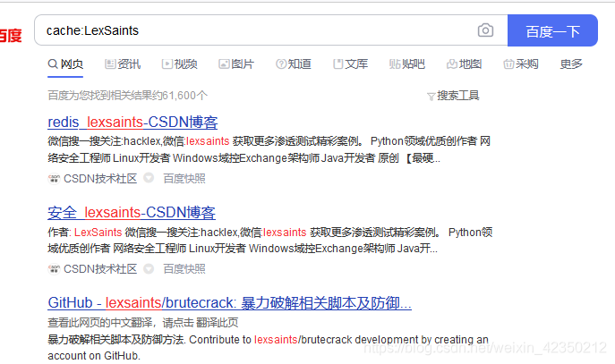
Task: Open the 图片 tab
Action: point(236,63)
